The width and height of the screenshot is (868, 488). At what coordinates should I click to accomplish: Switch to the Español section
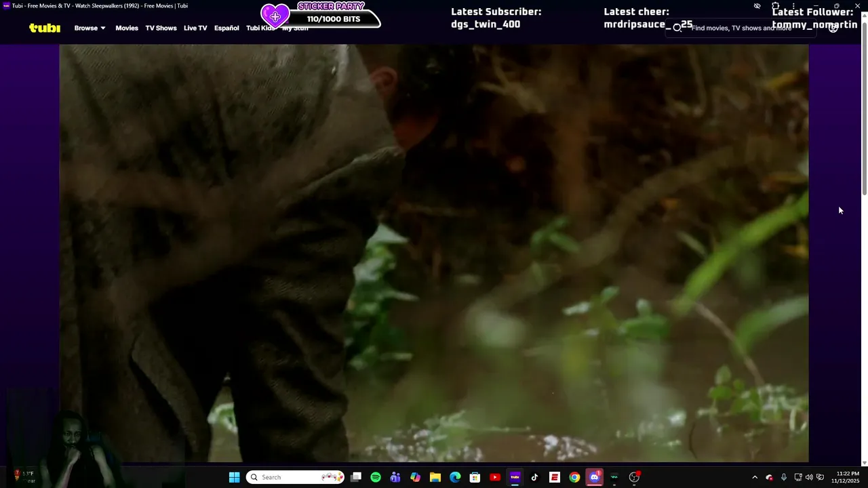[x=226, y=28]
